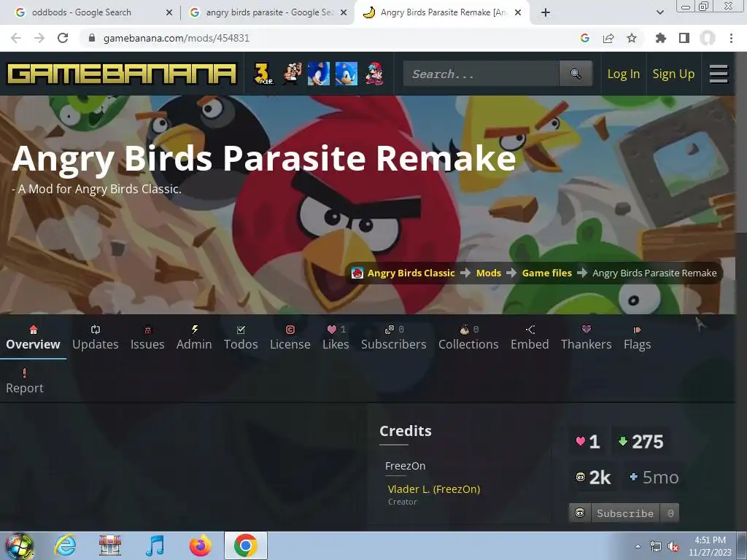Open music note app on taskbar
Screen dimensions: 747x560
[x=155, y=545]
